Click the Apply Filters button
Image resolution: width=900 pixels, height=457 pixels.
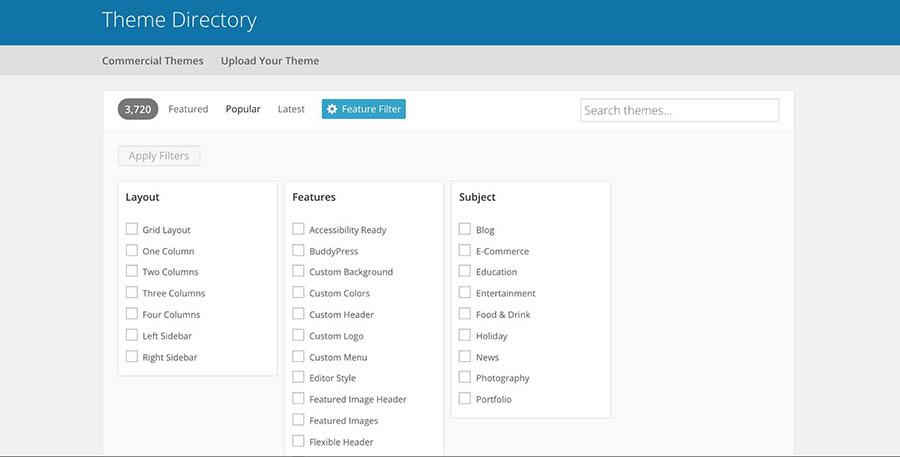pyautogui.click(x=159, y=156)
